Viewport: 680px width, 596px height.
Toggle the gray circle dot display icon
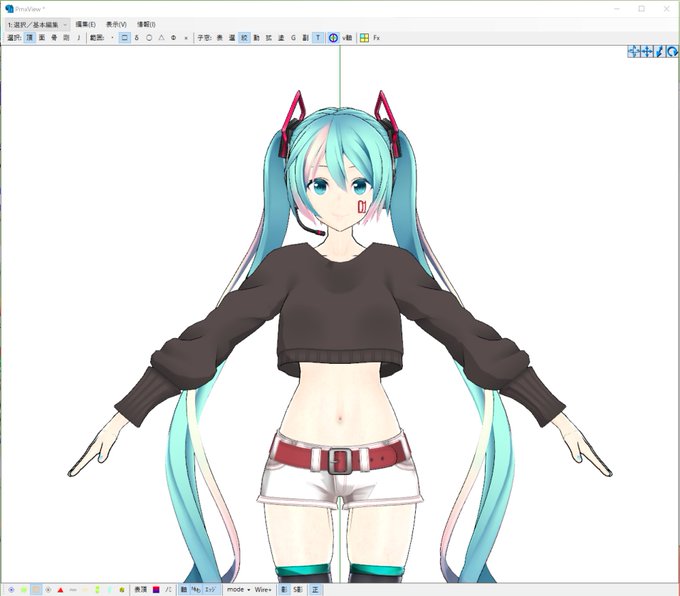pyautogui.click(x=48, y=589)
